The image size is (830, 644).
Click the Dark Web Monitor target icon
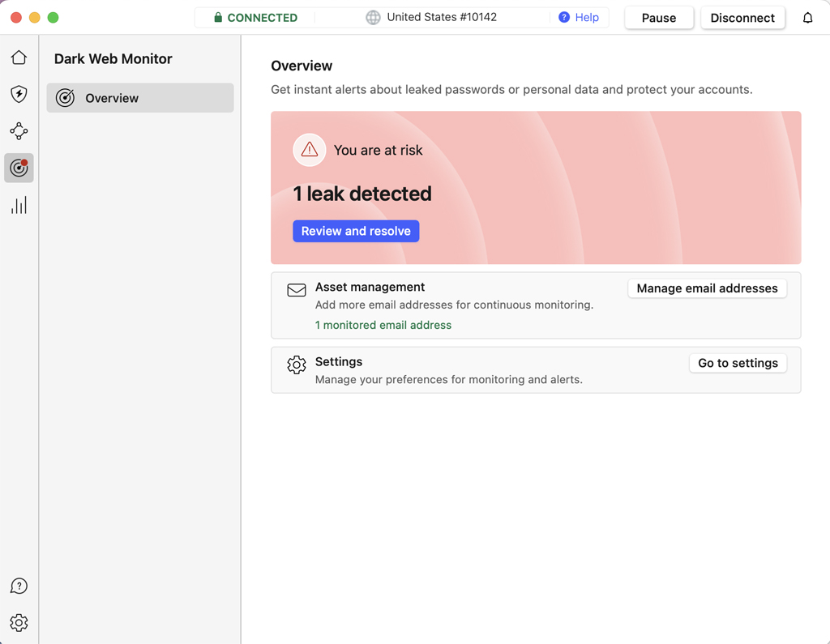[19, 168]
